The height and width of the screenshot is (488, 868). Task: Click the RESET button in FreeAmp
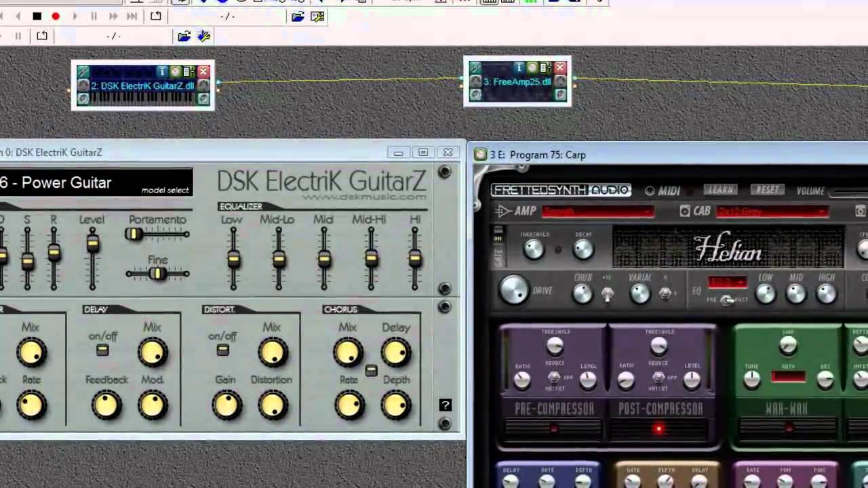(x=768, y=190)
